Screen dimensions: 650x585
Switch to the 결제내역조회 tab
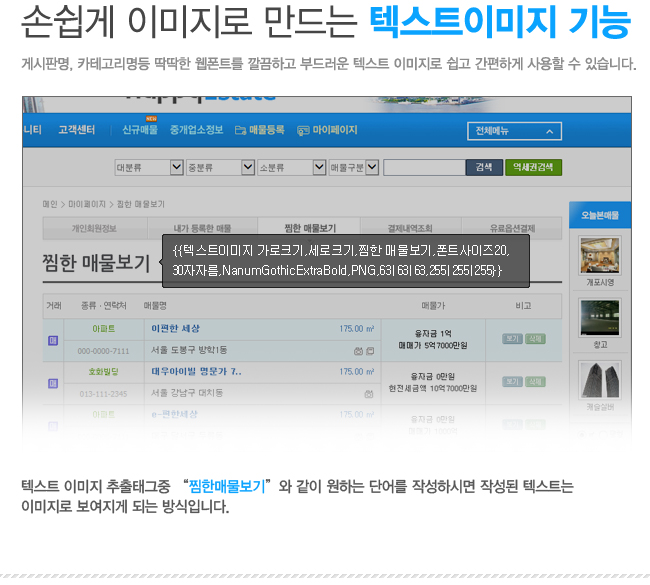410,228
